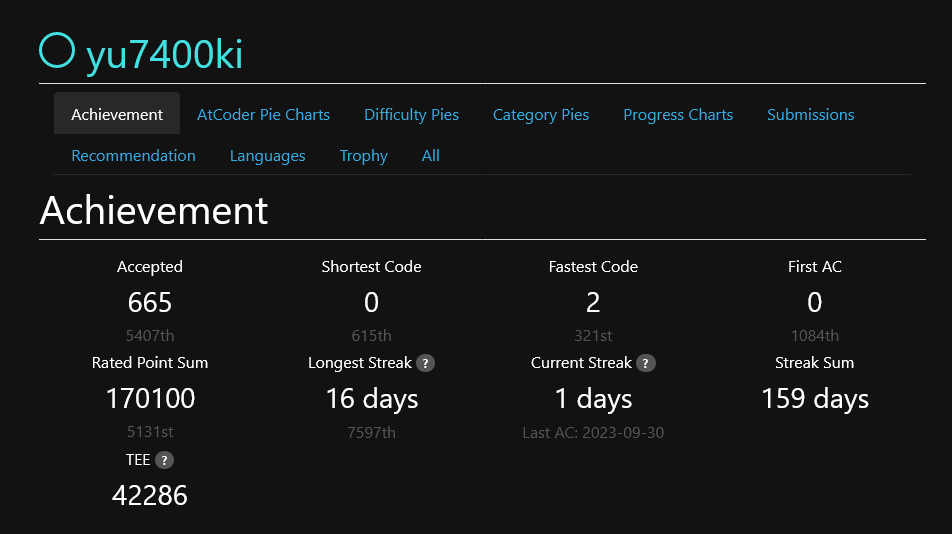Click the Last AC date text
Image resolution: width=952 pixels, height=534 pixels.
593,433
